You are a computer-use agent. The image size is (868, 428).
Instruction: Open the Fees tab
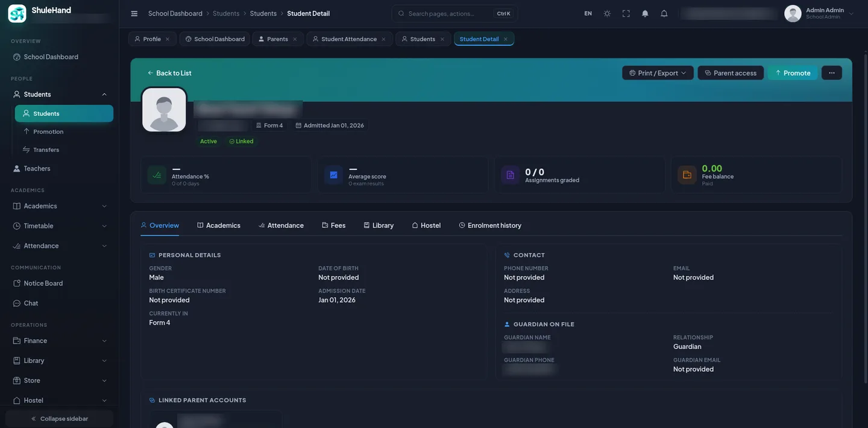[334, 225]
